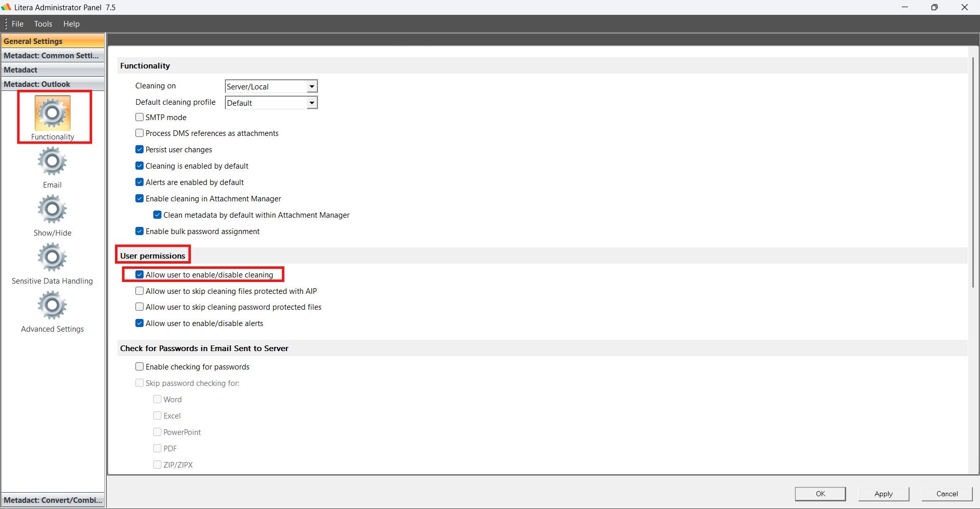This screenshot has height=509, width=980.
Task: Click the Apply button
Action: (883, 494)
